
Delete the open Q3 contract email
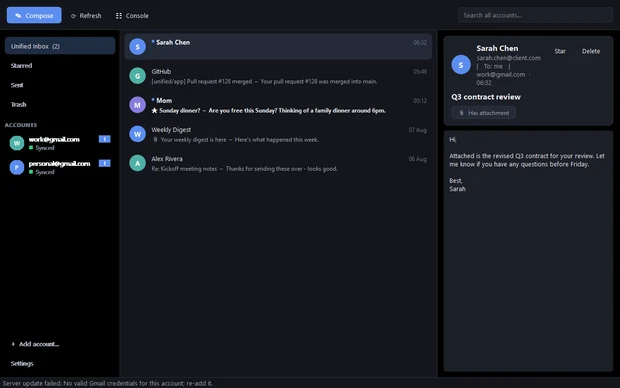pyautogui.click(x=591, y=51)
